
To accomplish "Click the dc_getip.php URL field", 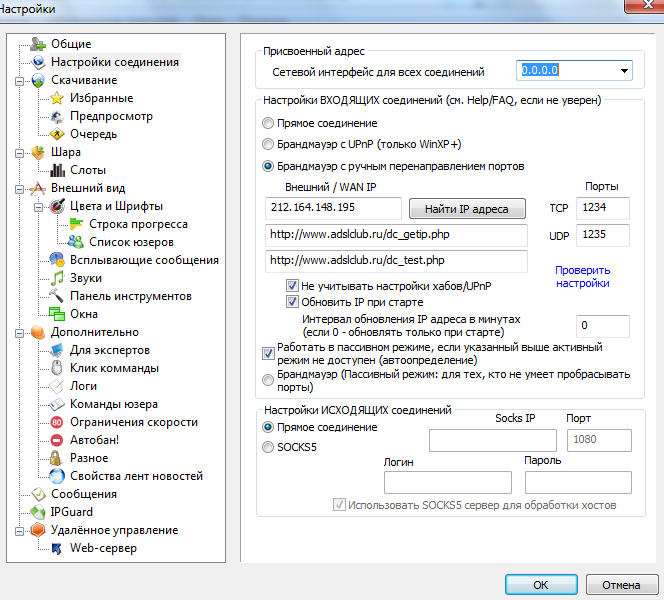I will [396, 235].
